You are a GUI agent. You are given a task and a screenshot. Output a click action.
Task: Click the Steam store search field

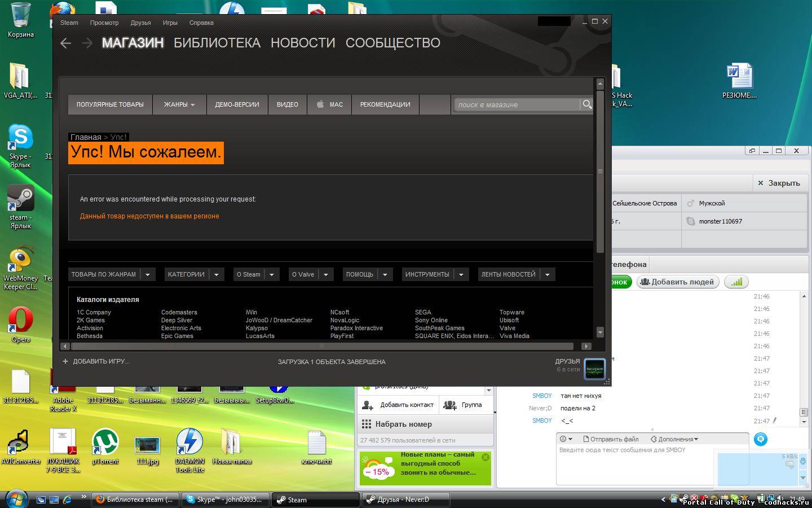click(x=518, y=104)
